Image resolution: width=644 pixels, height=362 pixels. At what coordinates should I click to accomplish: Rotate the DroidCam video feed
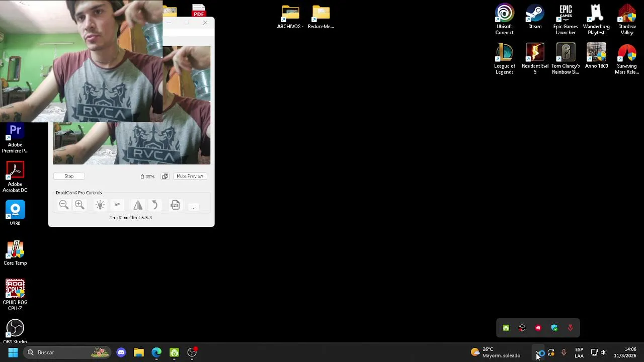tap(154, 205)
